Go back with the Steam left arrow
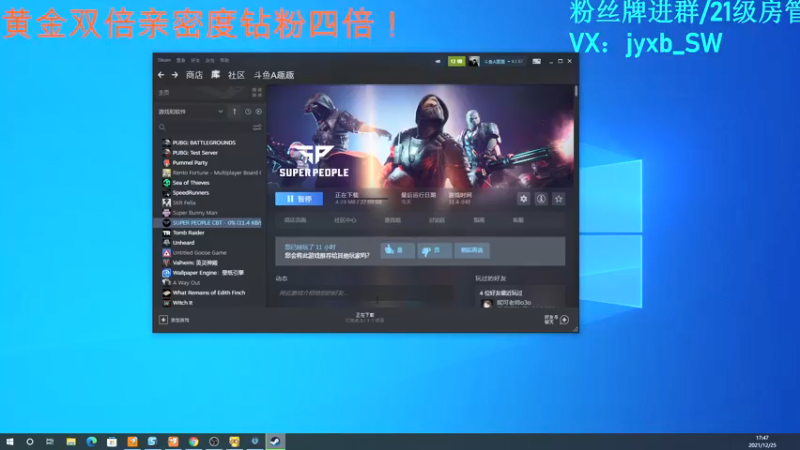Screen dimensions: 800x450 [161, 75]
